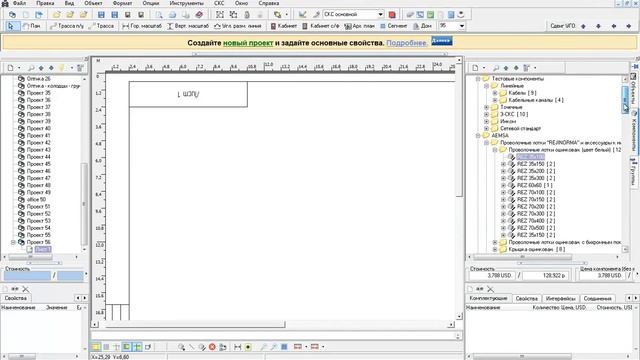Select the Гор. масштаб tool
This screenshot has height=360, width=640.
tap(142, 26)
